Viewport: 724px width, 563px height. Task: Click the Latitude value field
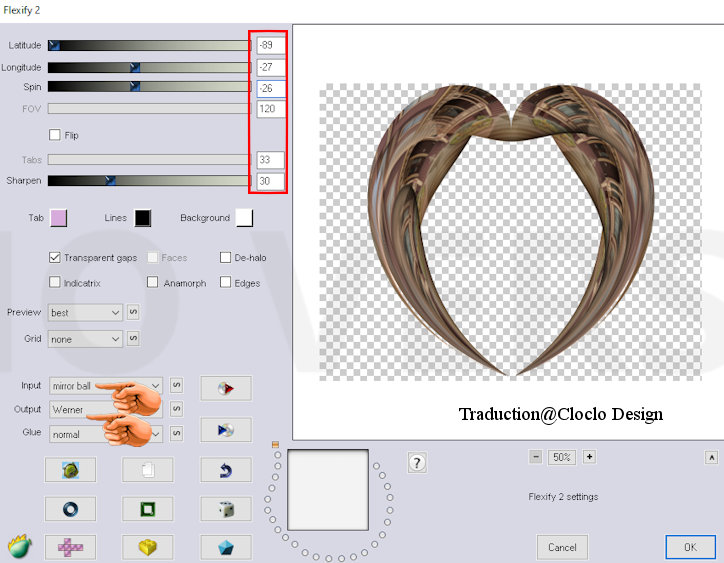click(x=270, y=46)
